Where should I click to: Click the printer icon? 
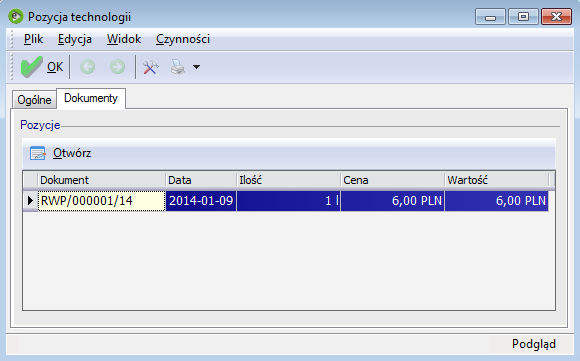tap(178, 67)
